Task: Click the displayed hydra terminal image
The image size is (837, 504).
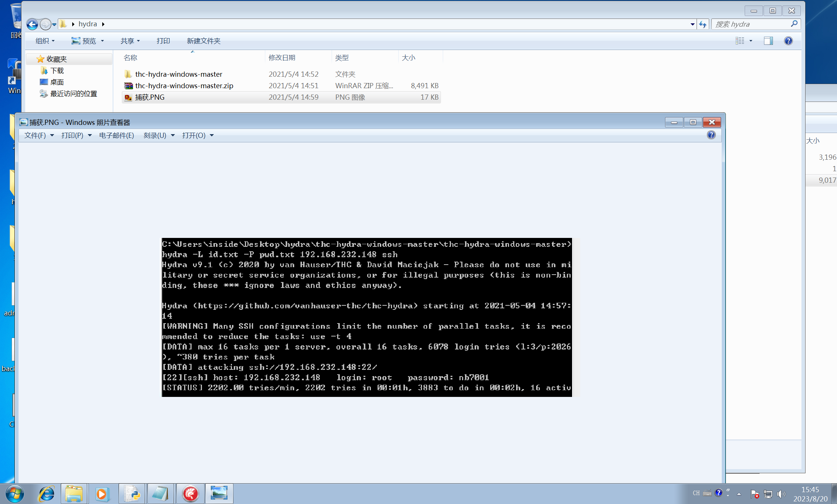Action: pos(367,317)
